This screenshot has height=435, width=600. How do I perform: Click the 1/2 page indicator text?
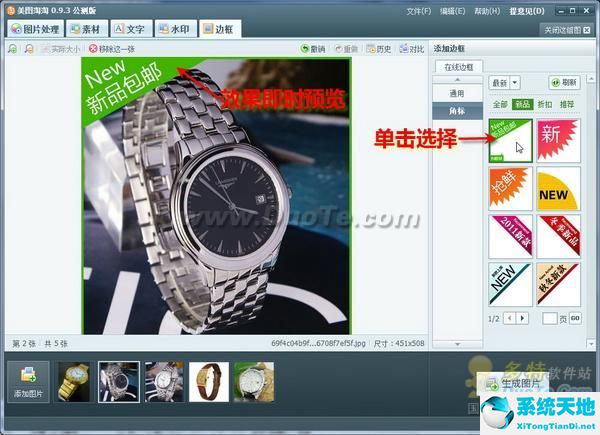point(494,319)
